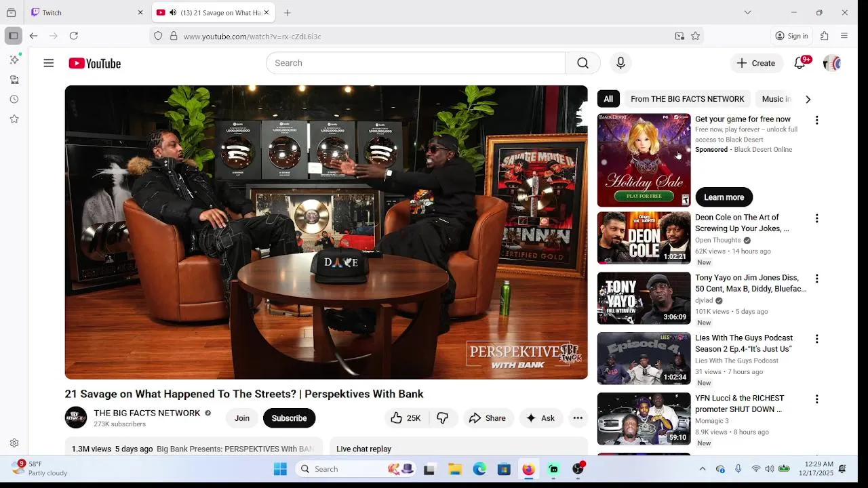868x488 pixels.
Task: Close the 21 Savage YouTube tab
Action: tap(267, 12)
